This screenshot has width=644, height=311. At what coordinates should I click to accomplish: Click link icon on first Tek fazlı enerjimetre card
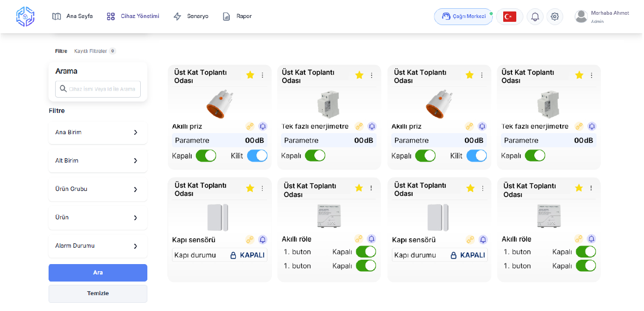[359, 126]
